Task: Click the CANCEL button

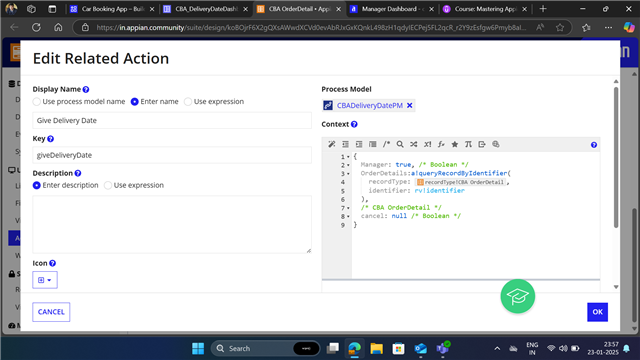Action: pos(51,312)
